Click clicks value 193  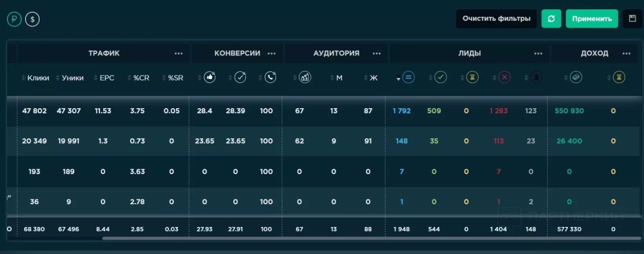click(35, 172)
